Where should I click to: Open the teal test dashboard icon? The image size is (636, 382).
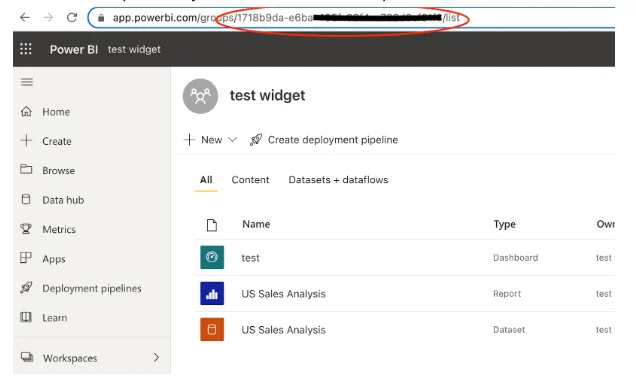click(212, 257)
